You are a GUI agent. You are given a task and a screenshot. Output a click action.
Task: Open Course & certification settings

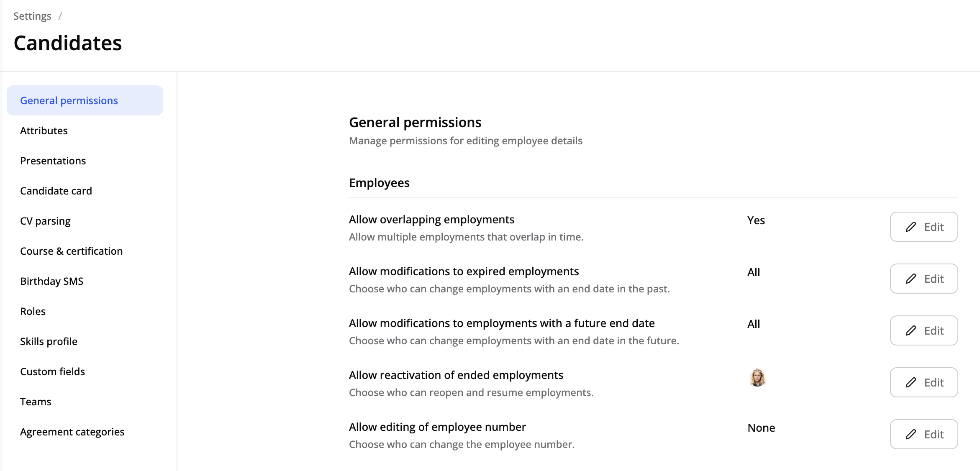[x=72, y=251]
